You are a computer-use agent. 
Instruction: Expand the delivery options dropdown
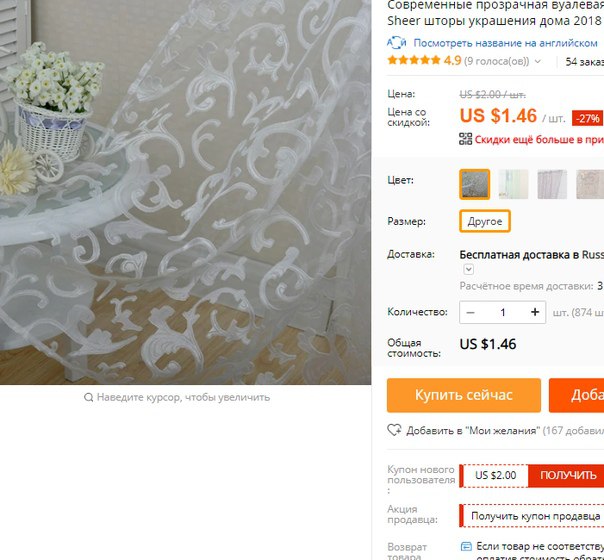[x=468, y=269]
